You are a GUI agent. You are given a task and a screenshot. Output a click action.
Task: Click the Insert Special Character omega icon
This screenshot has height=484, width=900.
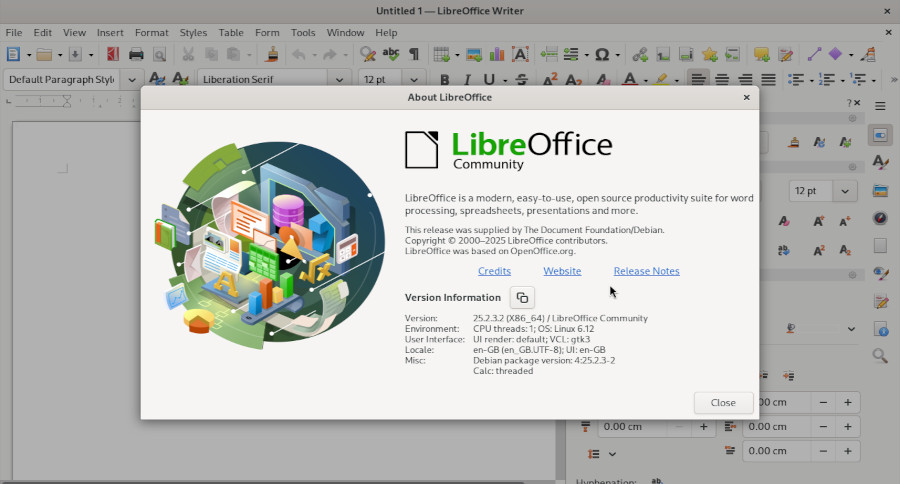click(602, 55)
